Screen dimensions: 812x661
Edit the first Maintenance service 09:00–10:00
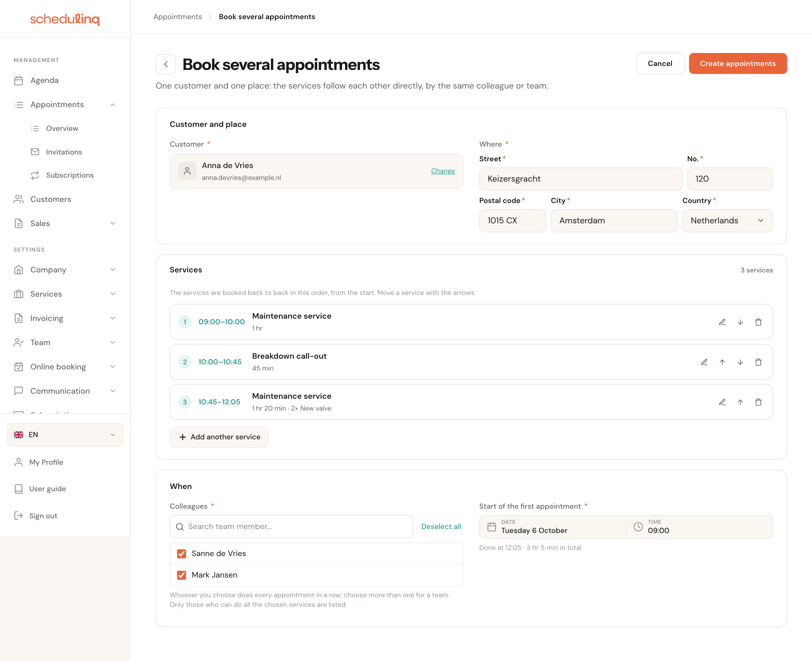click(722, 322)
